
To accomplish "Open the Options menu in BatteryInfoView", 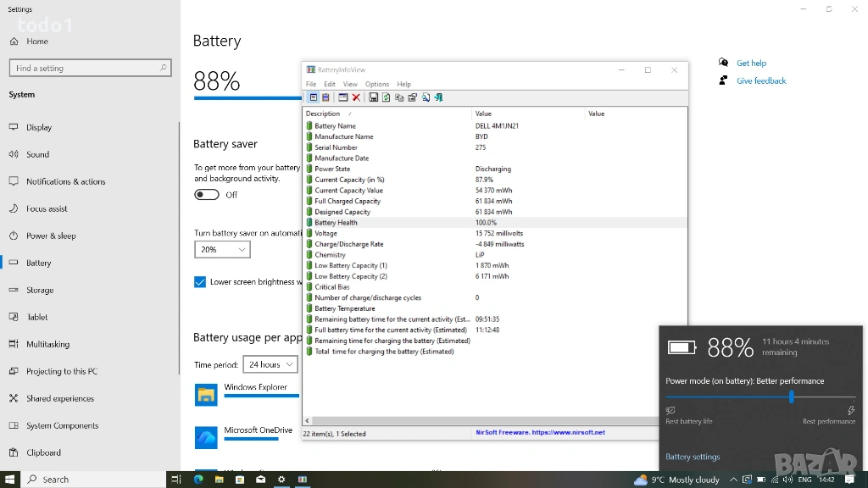I will tap(376, 84).
